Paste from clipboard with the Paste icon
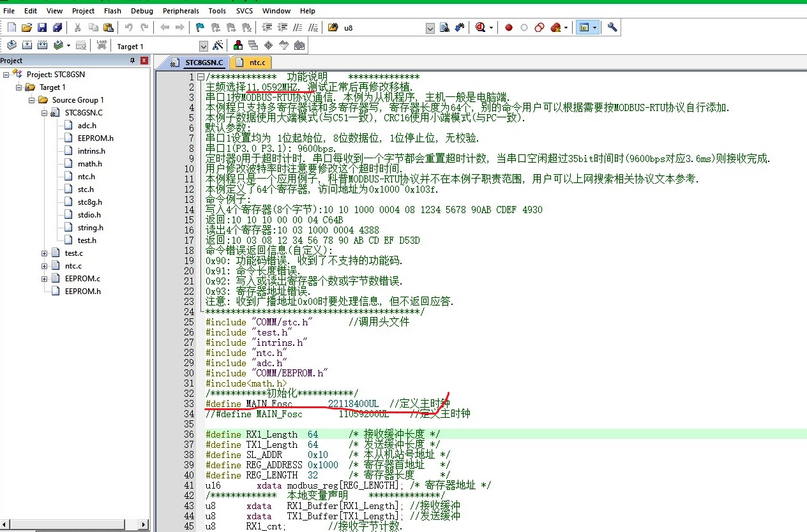The image size is (807, 532). (109, 27)
